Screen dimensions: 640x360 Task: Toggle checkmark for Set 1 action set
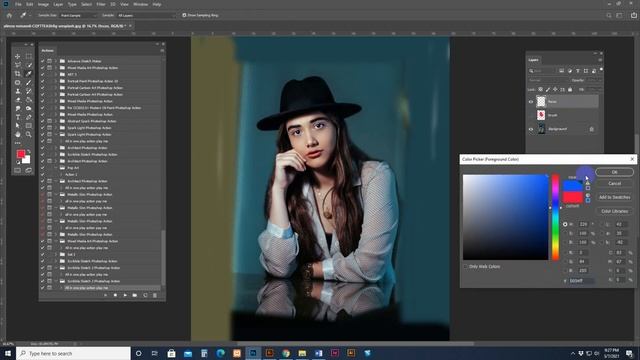pos(42,254)
